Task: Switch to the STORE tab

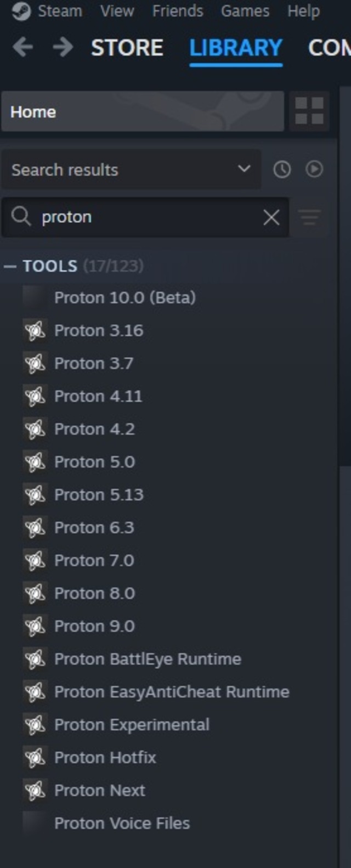Action: click(x=127, y=48)
